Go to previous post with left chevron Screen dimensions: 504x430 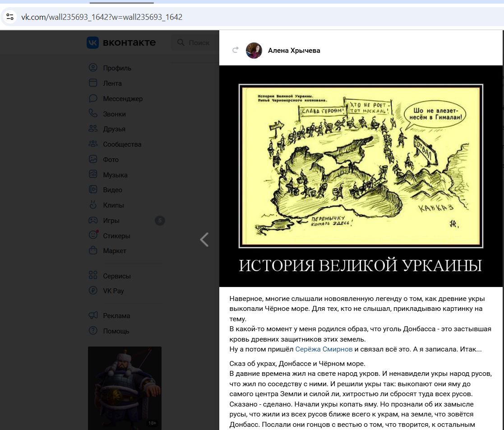[x=204, y=240]
